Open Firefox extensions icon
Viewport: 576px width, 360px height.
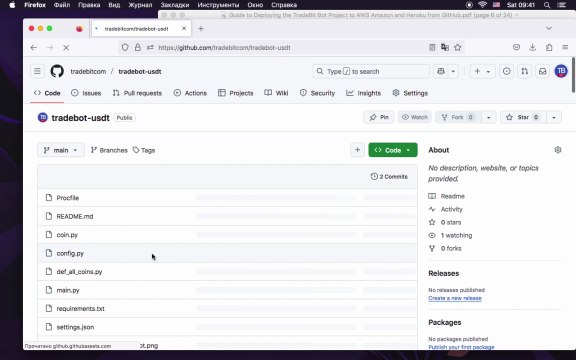pos(549,47)
